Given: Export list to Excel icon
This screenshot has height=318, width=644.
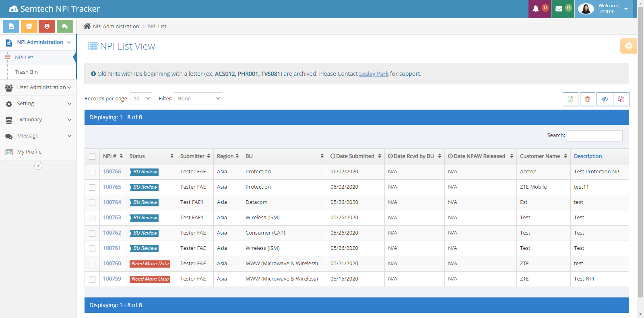Looking at the screenshot, I should (570, 99).
